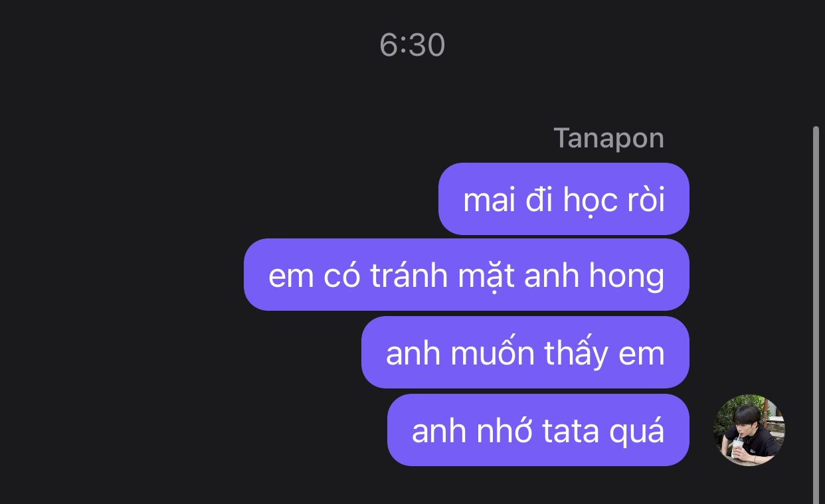The image size is (825, 504).
Task: Tap the "anh nhớ tata quá" message
Action: 538,430
